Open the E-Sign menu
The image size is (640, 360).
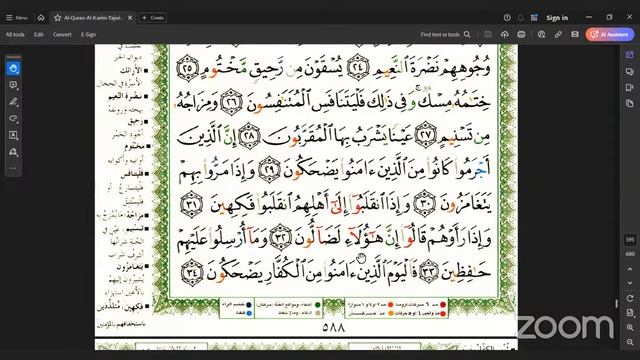tap(88, 35)
